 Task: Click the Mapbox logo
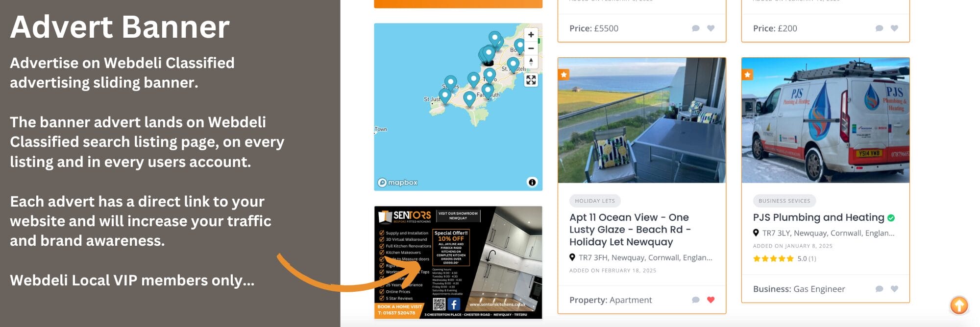(x=397, y=183)
